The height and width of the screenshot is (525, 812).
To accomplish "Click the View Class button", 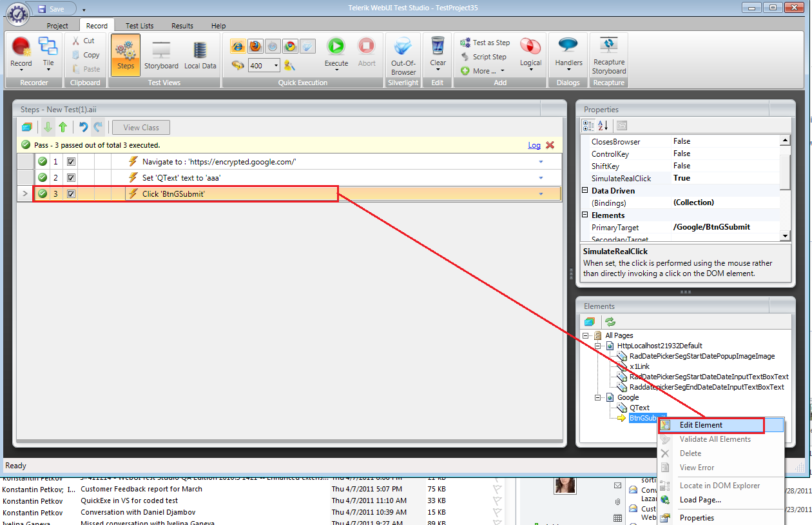I will tap(141, 127).
